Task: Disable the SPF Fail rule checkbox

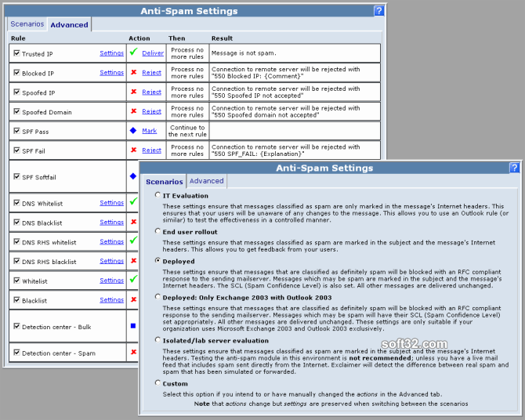Action: (x=16, y=150)
